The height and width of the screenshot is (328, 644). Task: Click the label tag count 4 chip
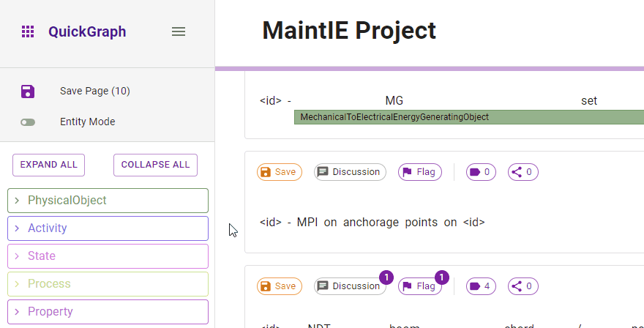point(479,286)
